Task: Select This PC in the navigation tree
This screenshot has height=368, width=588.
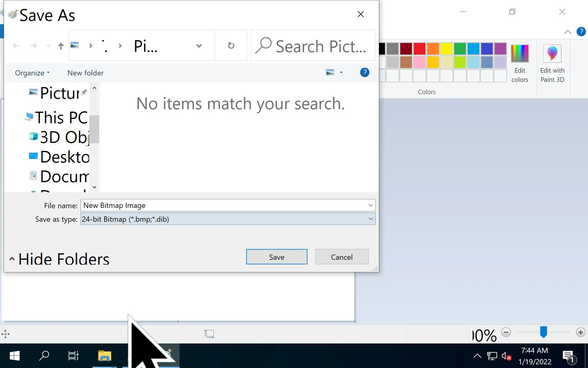Action: 61,117
